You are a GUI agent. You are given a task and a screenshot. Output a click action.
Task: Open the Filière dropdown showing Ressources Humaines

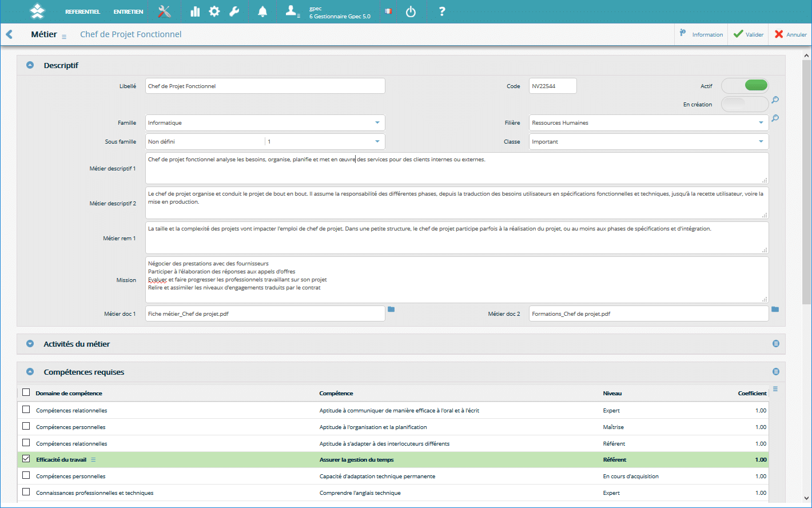(649, 122)
